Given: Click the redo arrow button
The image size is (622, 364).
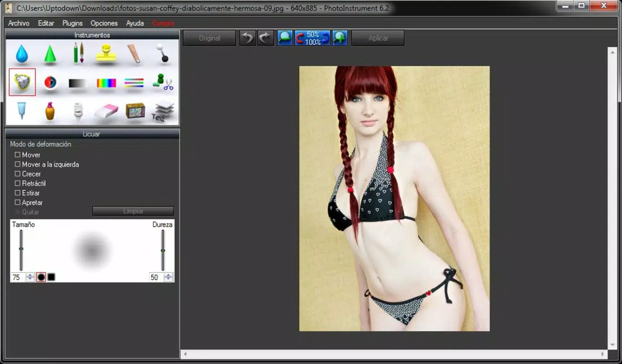Looking at the screenshot, I should [266, 38].
